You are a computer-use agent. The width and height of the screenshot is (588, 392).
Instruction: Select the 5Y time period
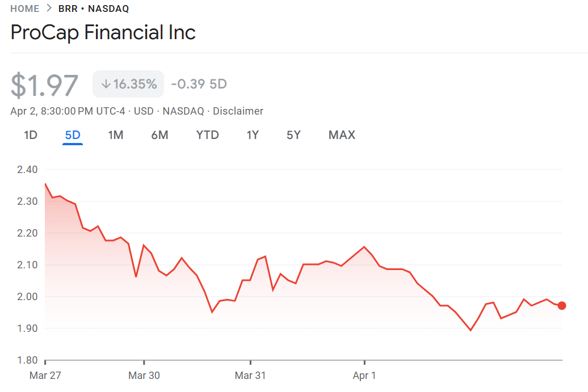(293, 135)
